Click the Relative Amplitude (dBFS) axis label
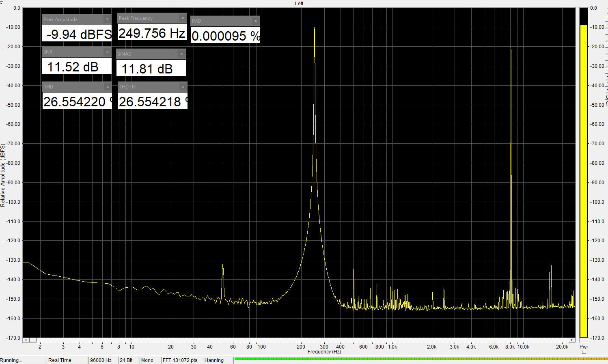 pyautogui.click(x=3, y=175)
